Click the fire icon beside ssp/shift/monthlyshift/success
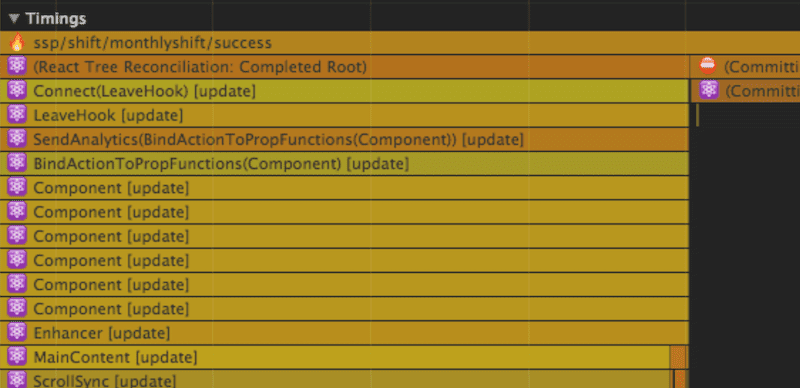 point(17,42)
